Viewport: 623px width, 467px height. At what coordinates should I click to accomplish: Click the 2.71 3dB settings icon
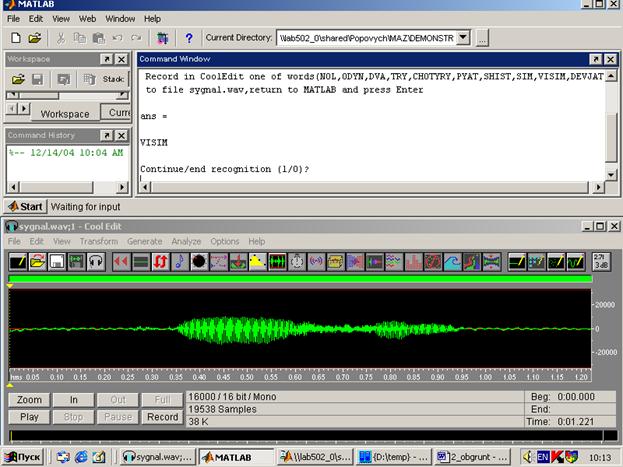tap(601, 262)
